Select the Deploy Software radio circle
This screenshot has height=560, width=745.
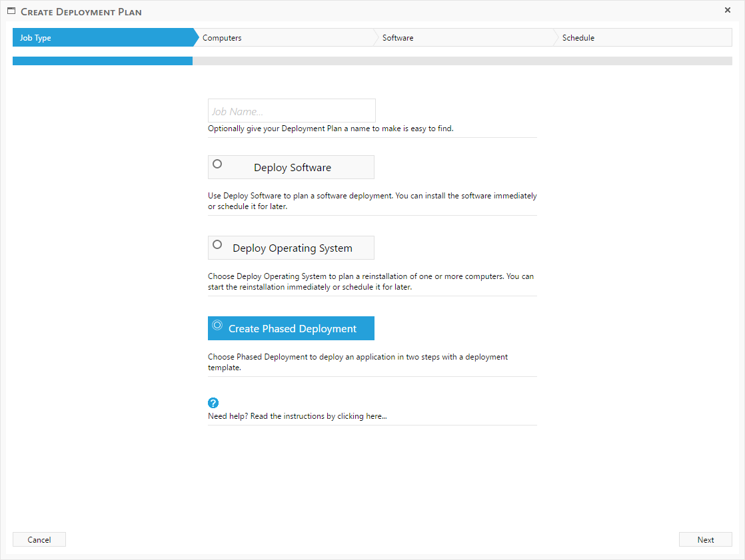217,164
